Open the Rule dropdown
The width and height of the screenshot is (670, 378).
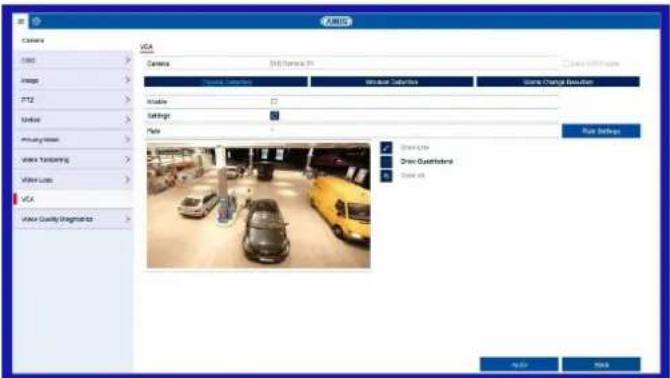click(x=414, y=131)
